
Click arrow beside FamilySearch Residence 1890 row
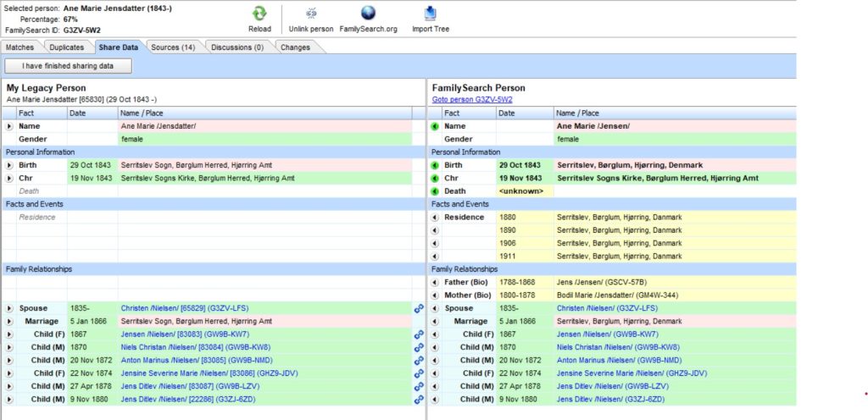click(435, 230)
